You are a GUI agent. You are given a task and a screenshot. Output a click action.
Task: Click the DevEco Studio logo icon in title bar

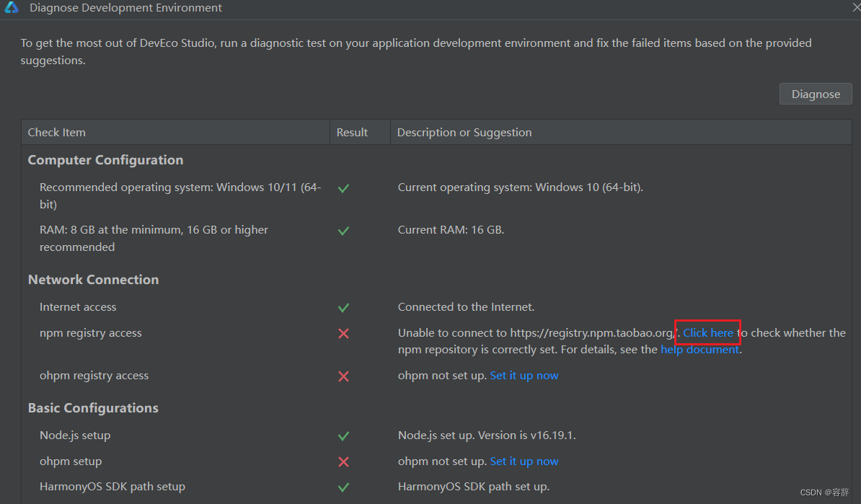point(12,7)
